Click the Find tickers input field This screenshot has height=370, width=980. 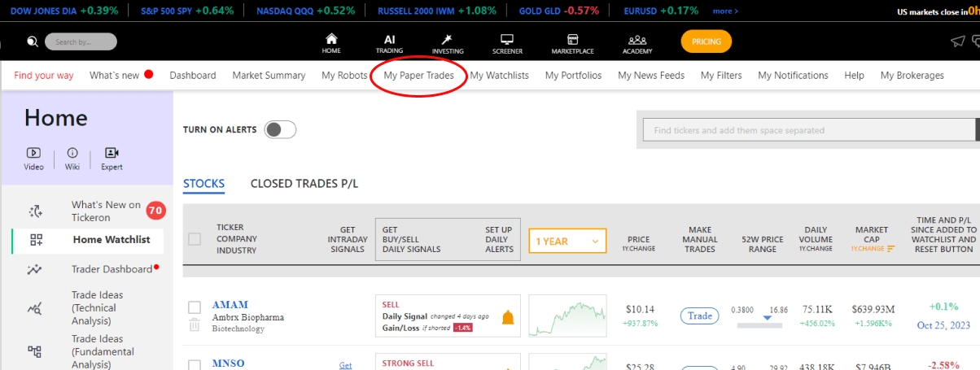[x=808, y=130]
